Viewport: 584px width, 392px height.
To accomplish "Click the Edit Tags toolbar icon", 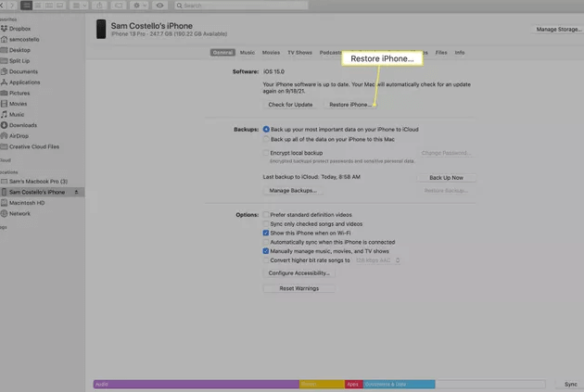I will coord(119,6).
